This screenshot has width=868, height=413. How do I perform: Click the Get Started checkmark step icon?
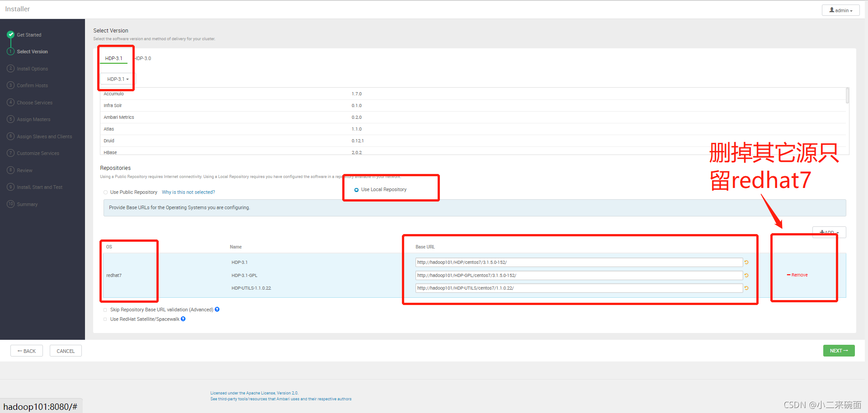(10, 34)
